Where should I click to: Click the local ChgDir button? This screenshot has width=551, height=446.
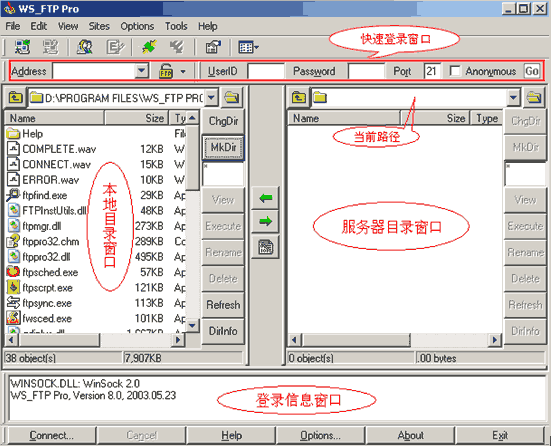(223, 121)
